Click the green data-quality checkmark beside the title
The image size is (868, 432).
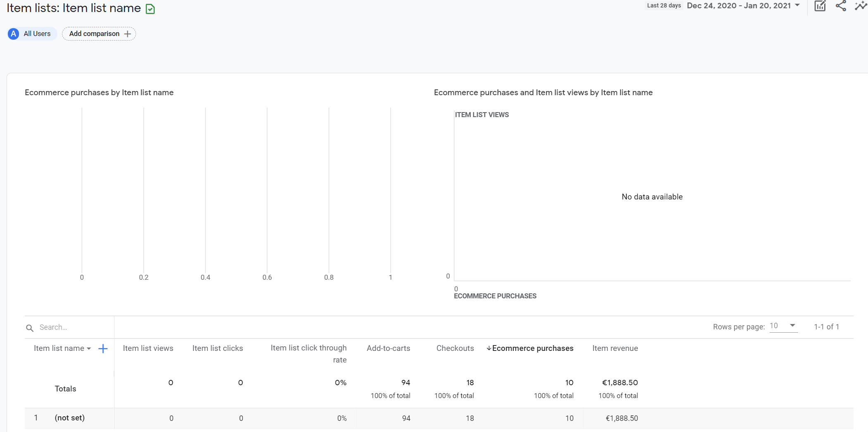(x=150, y=8)
